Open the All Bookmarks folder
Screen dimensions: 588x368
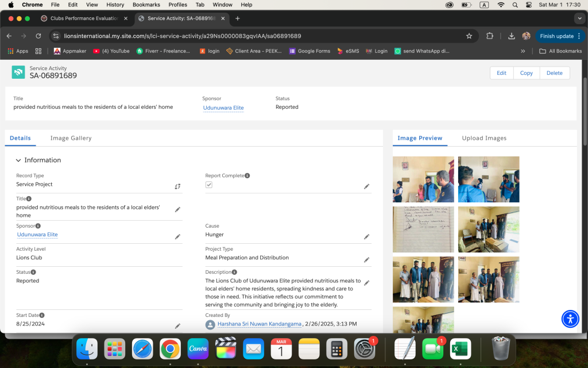560,51
